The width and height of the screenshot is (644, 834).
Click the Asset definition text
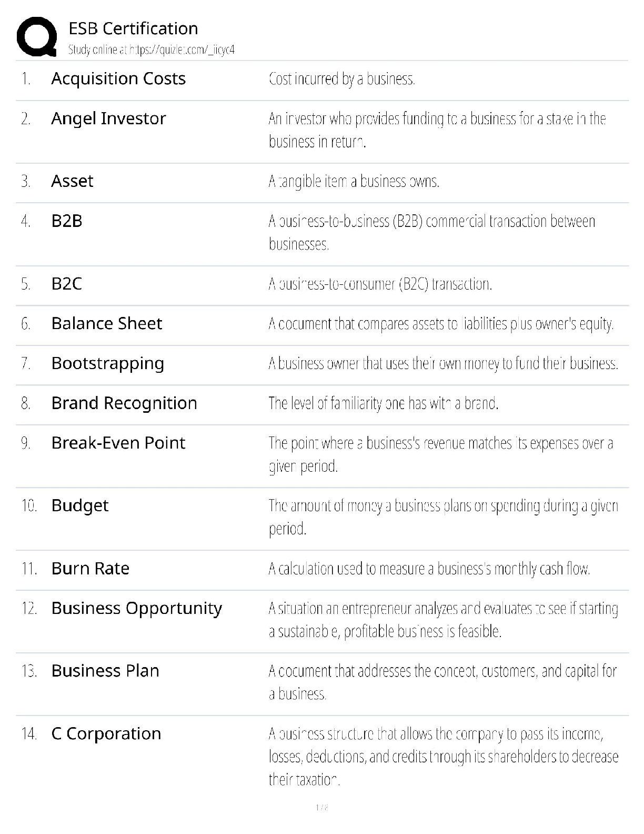point(354,181)
